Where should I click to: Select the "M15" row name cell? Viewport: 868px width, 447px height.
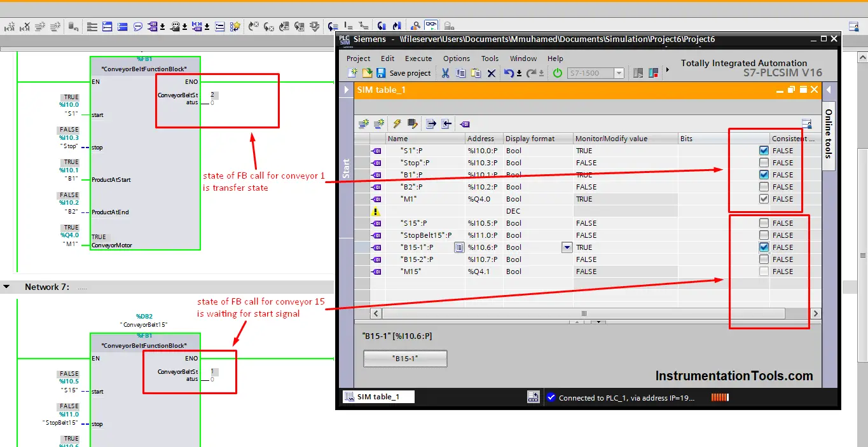click(x=425, y=272)
